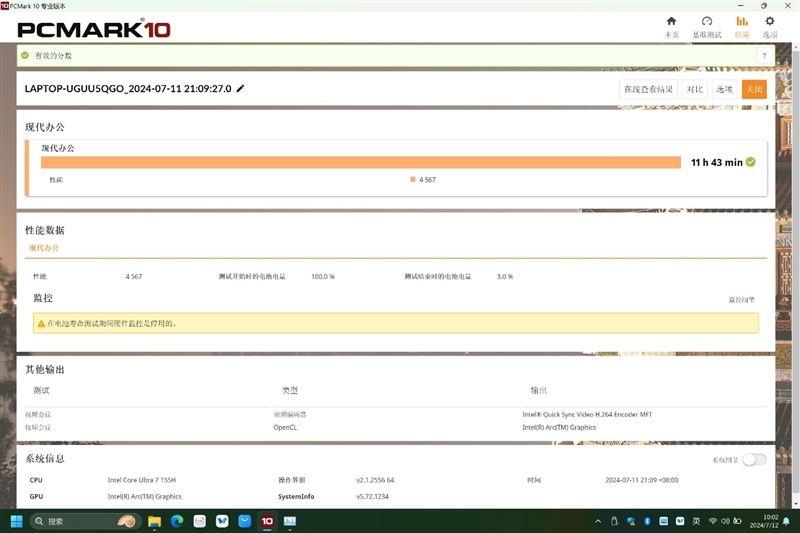The width and height of the screenshot is (800, 533).
Task: Click the 100.0 % starting battery value
Action: 323,276
